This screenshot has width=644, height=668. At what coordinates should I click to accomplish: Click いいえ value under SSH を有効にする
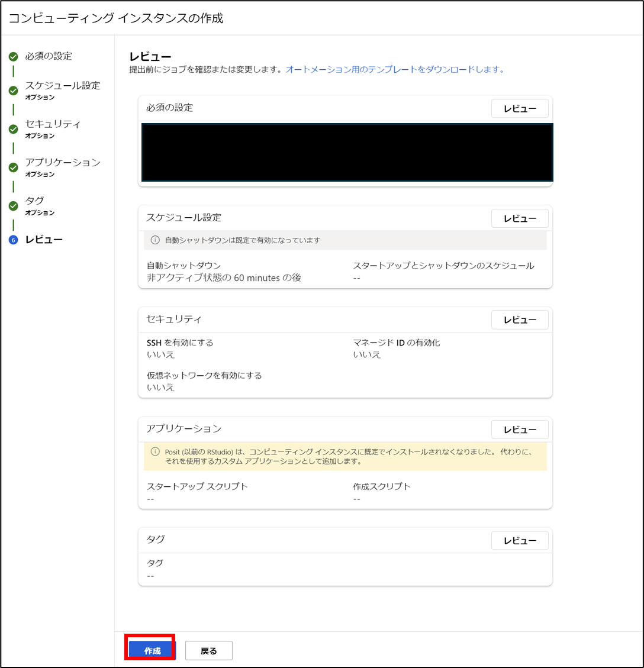point(160,354)
